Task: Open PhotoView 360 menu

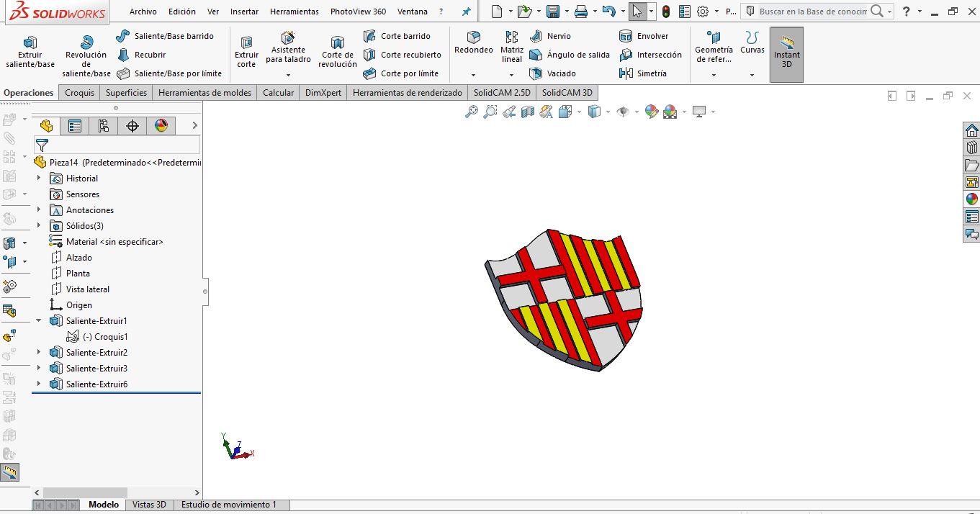Action: click(x=358, y=12)
